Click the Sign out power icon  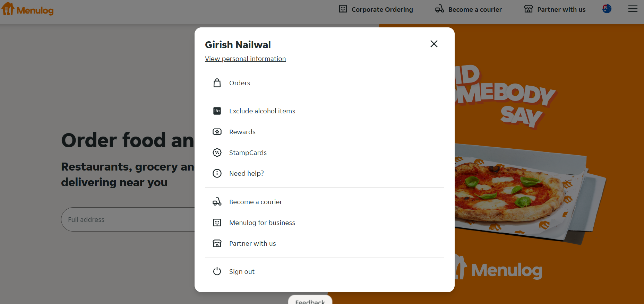click(x=217, y=271)
